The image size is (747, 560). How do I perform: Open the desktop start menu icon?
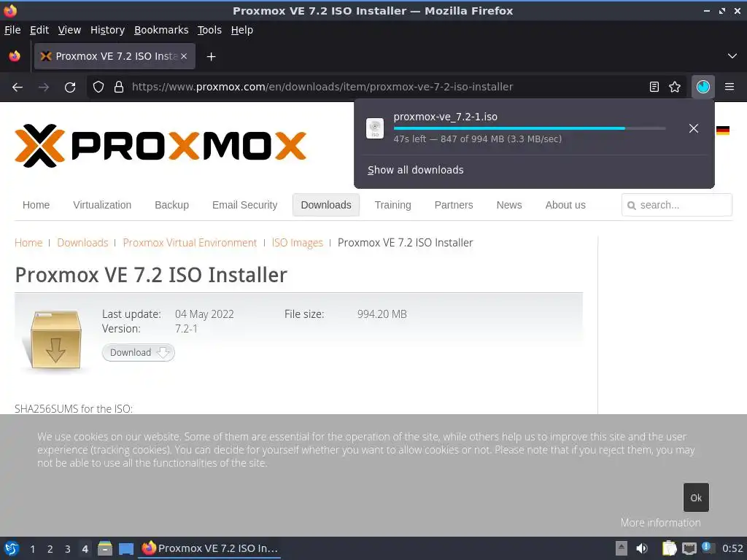click(12, 548)
